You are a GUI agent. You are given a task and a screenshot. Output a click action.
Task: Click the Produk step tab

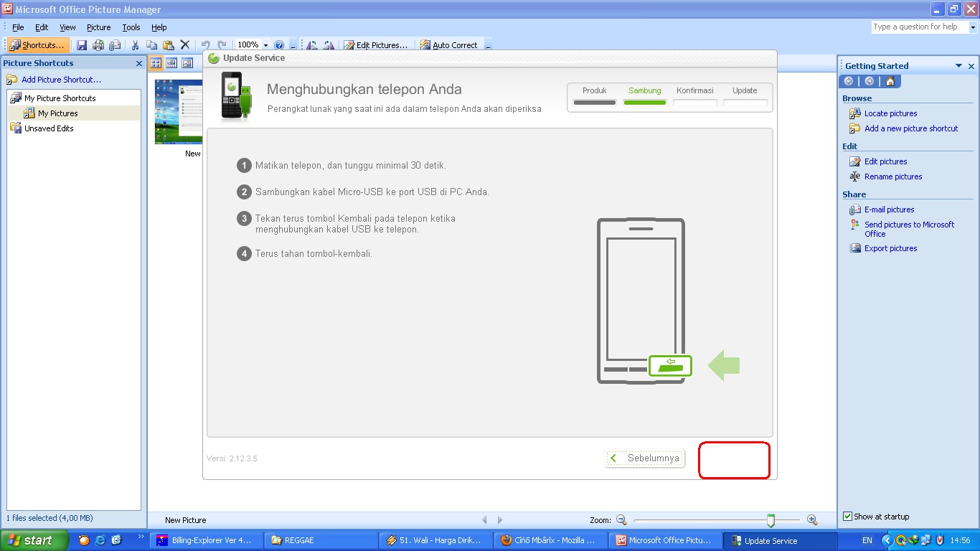click(x=595, y=96)
